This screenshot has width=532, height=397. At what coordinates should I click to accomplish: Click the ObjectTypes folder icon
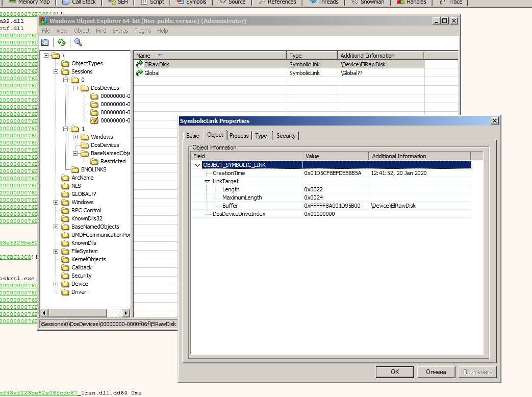pos(65,63)
